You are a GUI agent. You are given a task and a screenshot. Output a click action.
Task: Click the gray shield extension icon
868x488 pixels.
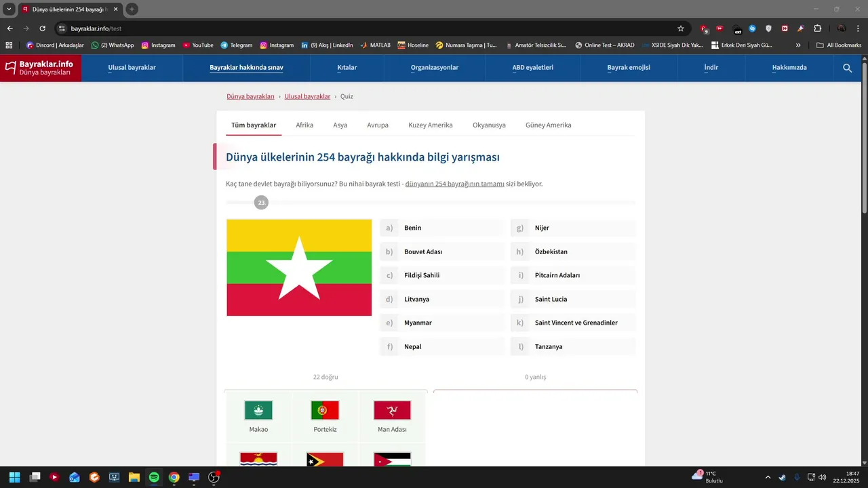coord(768,28)
